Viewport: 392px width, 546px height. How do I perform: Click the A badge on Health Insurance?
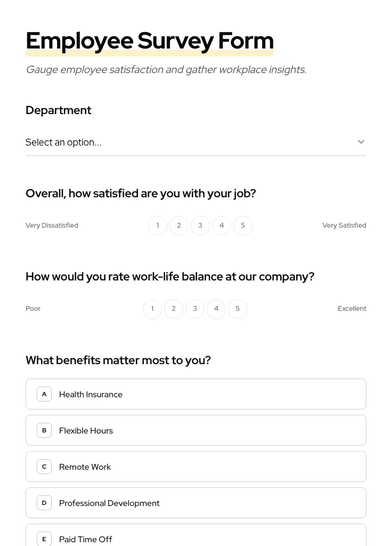point(44,394)
